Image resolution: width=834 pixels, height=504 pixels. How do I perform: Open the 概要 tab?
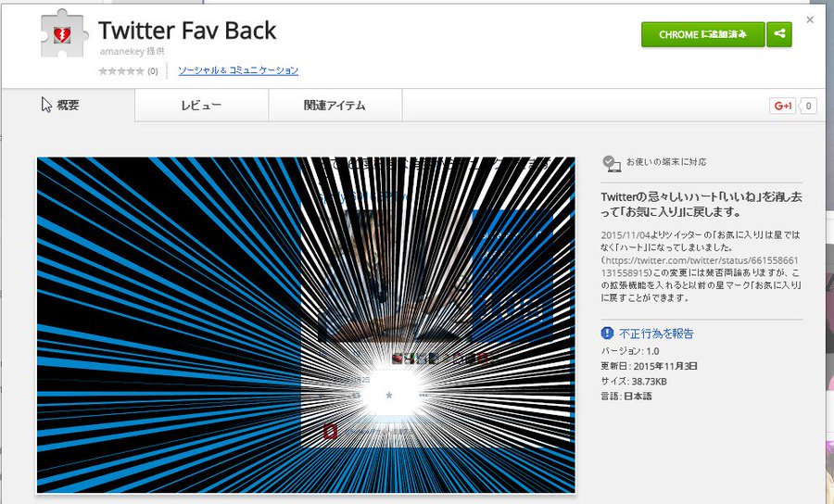pos(68,106)
